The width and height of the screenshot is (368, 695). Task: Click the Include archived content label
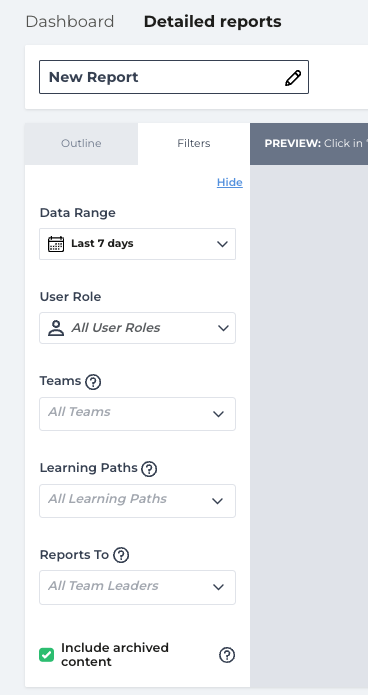[115, 655]
